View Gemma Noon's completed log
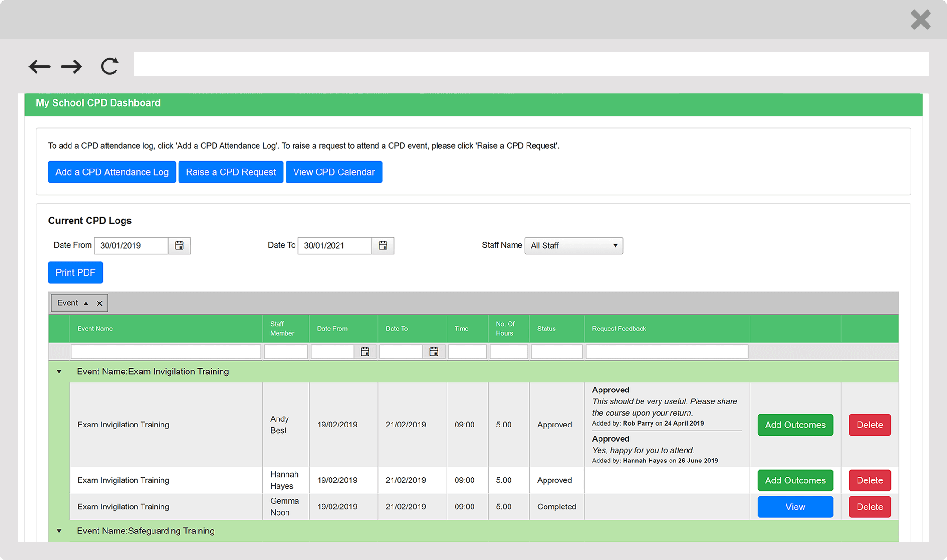 coord(795,507)
